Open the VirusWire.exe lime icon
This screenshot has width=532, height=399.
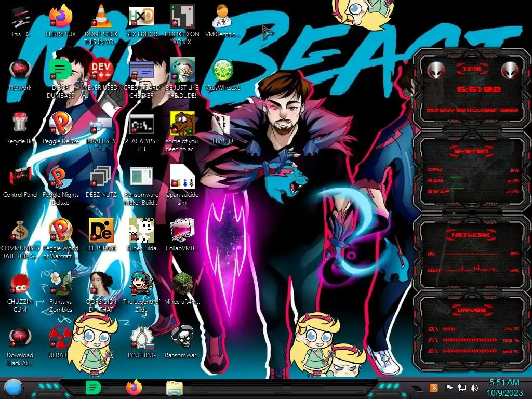tap(222, 71)
